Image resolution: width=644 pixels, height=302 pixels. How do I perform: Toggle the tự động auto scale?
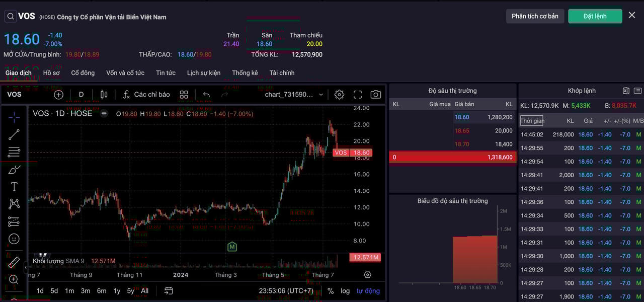pyautogui.click(x=368, y=291)
